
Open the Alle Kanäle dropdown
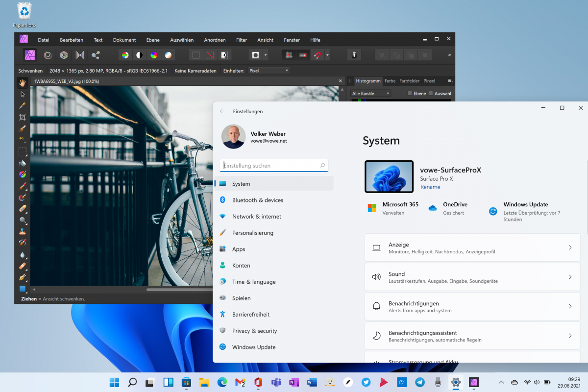point(370,93)
